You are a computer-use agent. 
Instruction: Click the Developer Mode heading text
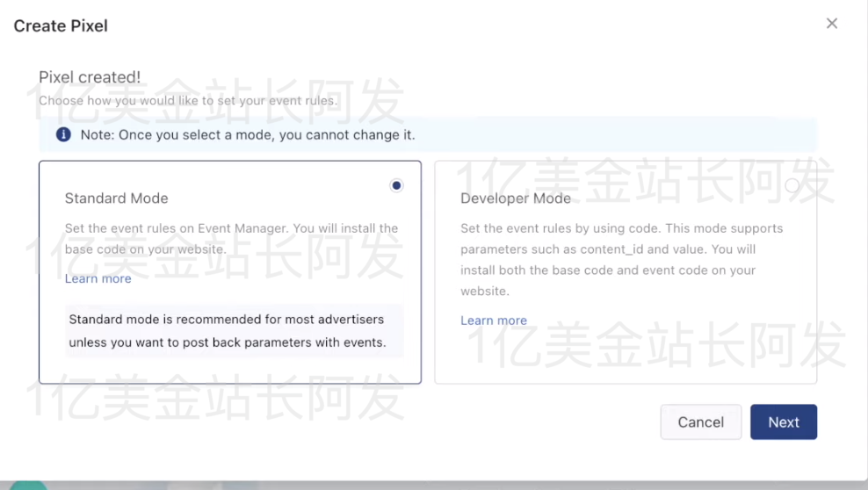tap(516, 198)
